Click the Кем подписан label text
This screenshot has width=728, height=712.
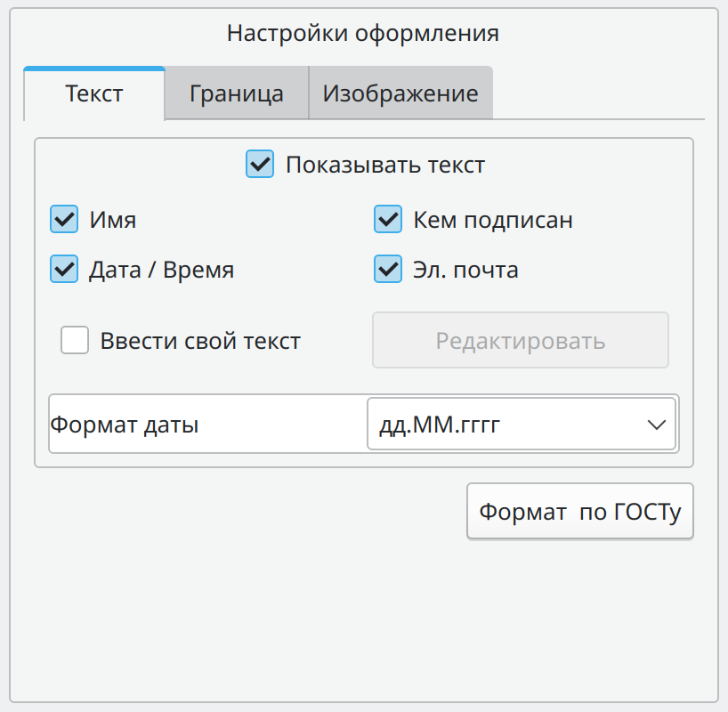[493, 220]
